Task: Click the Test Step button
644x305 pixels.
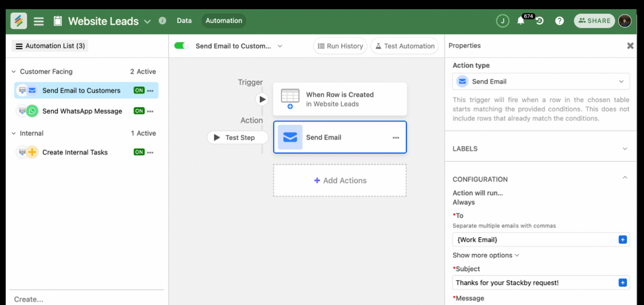Action: coord(237,137)
